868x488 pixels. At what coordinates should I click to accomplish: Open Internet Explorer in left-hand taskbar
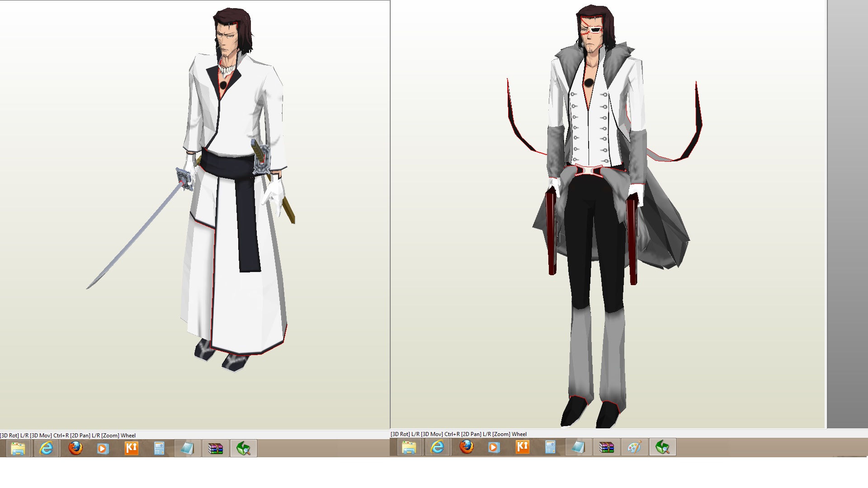coord(47,449)
